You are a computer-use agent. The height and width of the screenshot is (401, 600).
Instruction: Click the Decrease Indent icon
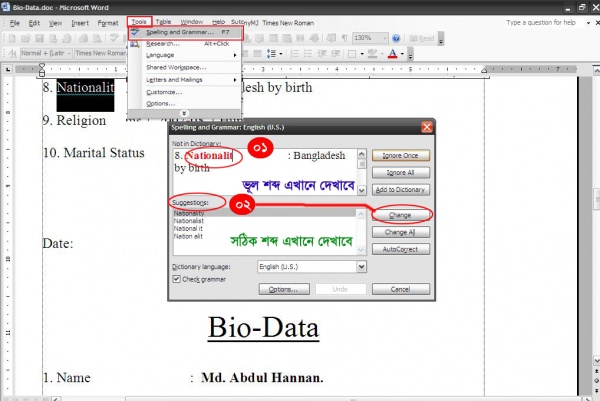[x=322, y=54]
